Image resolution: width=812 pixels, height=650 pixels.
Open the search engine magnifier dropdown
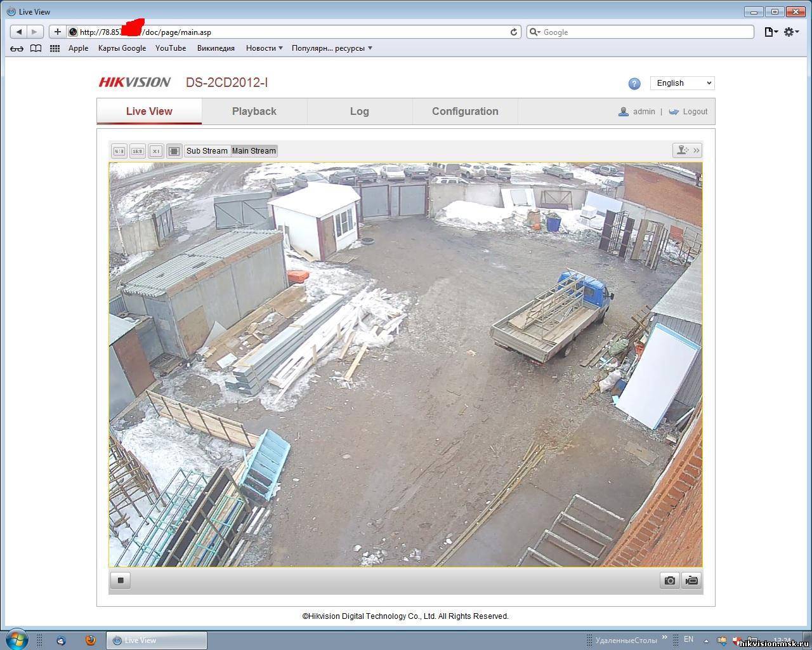pos(535,32)
